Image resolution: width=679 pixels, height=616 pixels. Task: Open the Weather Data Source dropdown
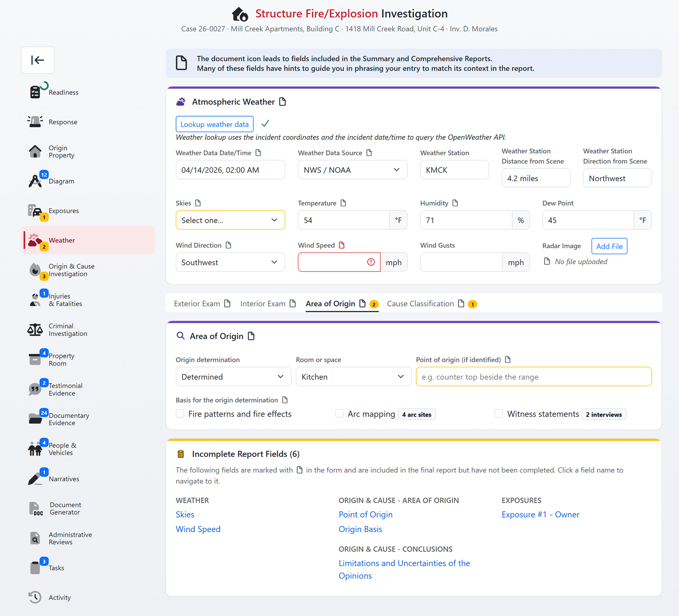click(x=353, y=170)
